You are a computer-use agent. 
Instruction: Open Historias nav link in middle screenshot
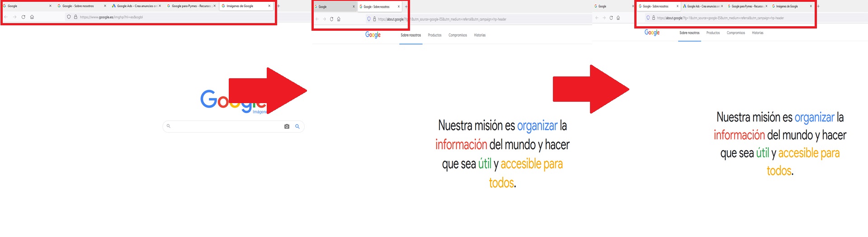480,35
